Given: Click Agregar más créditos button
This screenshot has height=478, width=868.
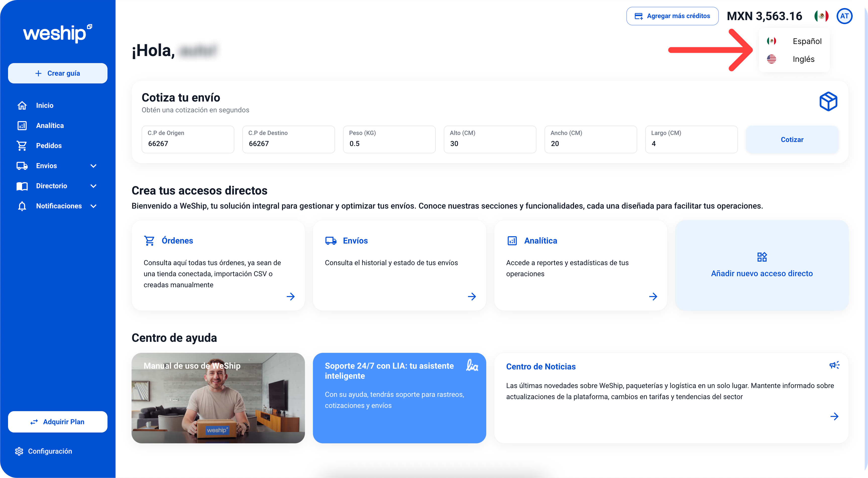Looking at the screenshot, I should pyautogui.click(x=672, y=16).
